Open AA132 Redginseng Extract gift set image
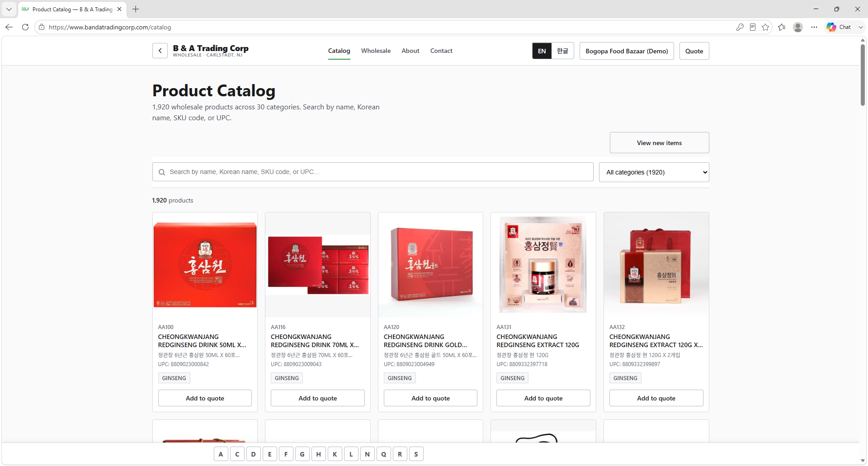 click(656, 265)
